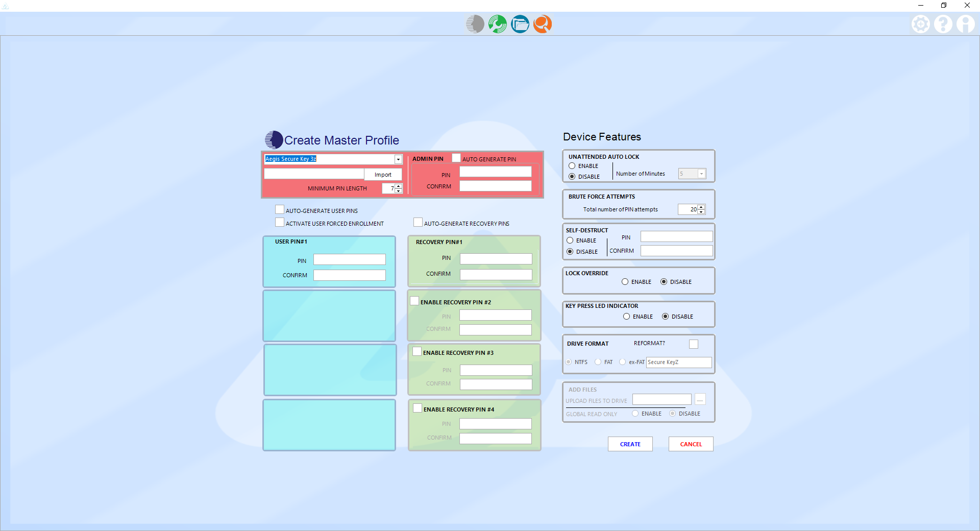The height and width of the screenshot is (531, 980).
Task: Click the Admin PIN input field
Action: (495, 172)
